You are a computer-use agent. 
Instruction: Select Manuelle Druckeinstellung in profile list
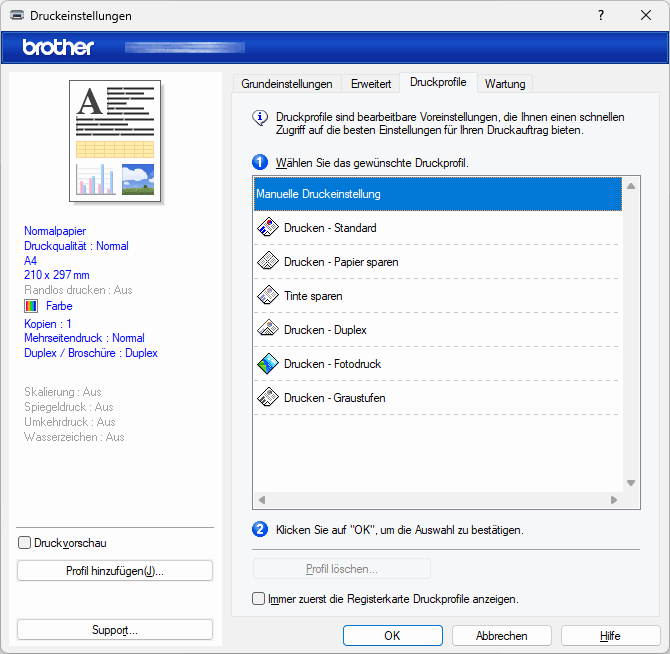pyautogui.click(x=438, y=194)
